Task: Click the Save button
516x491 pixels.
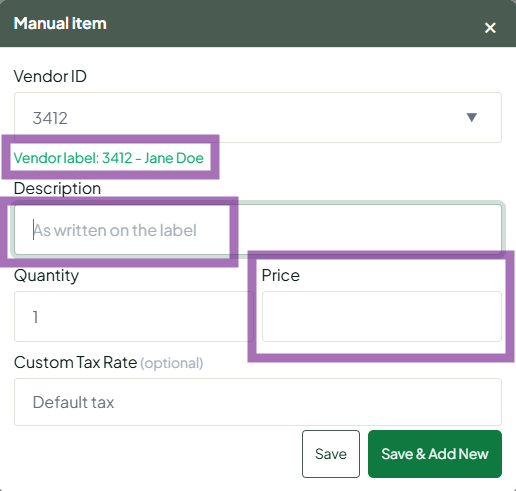Action: pyautogui.click(x=331, y=454)
